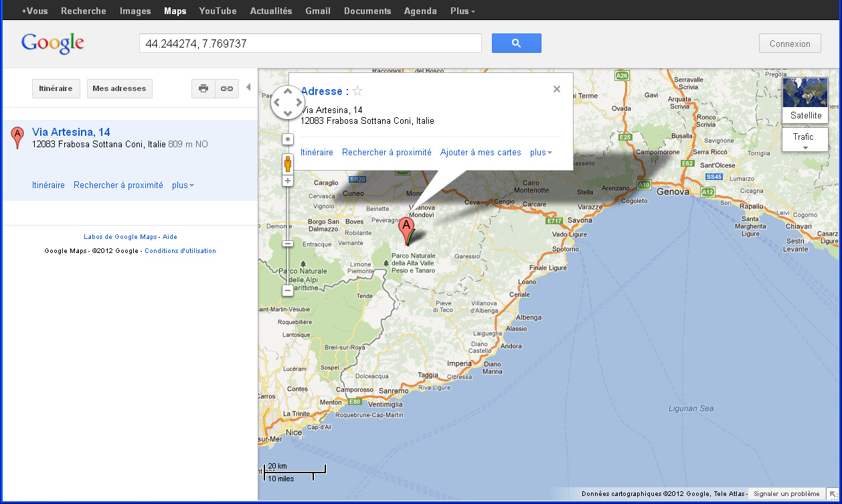The height and width of the screenshot is (504, 842).
Task: Collapse the left side panel arrow
Action: tap(248, 87)
